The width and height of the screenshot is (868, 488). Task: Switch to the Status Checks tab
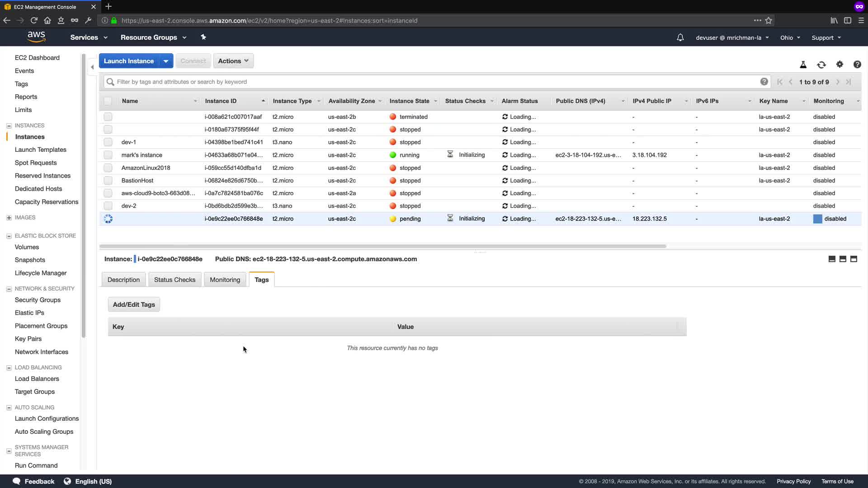click(x=175, y=280)
